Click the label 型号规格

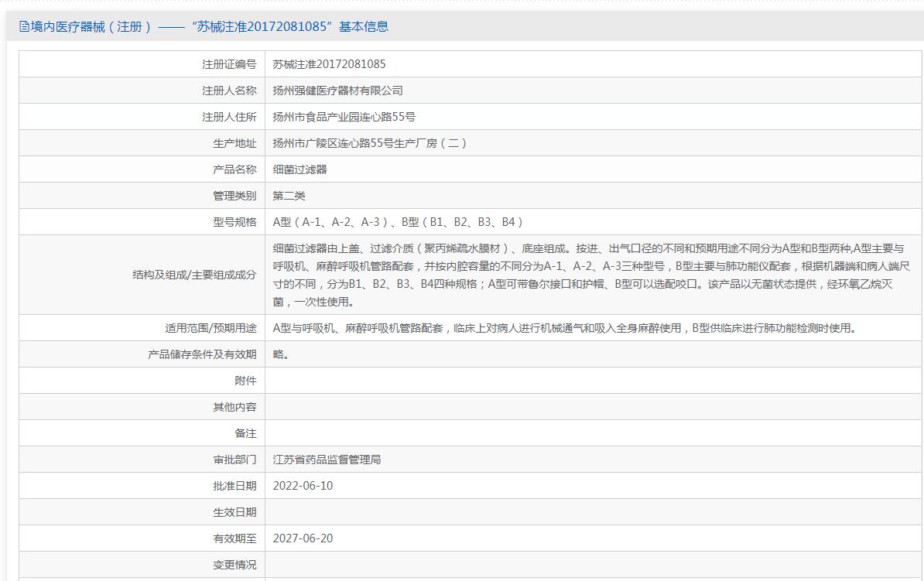point(234,222)
